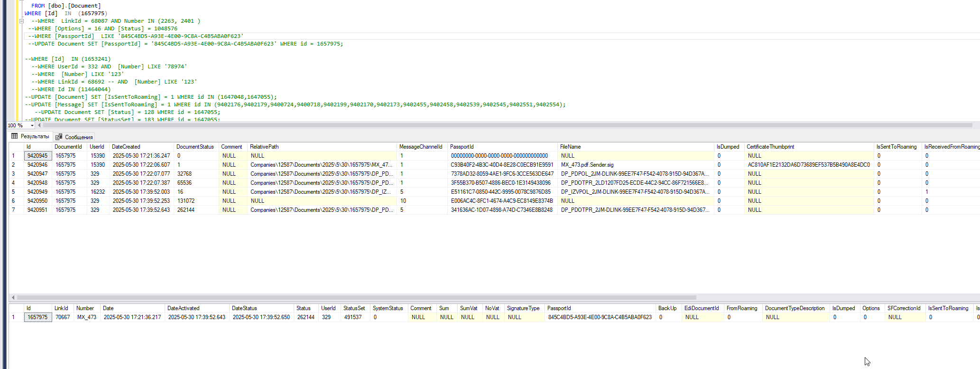Click the left scroll arrow of the editor

pos(39,125)
